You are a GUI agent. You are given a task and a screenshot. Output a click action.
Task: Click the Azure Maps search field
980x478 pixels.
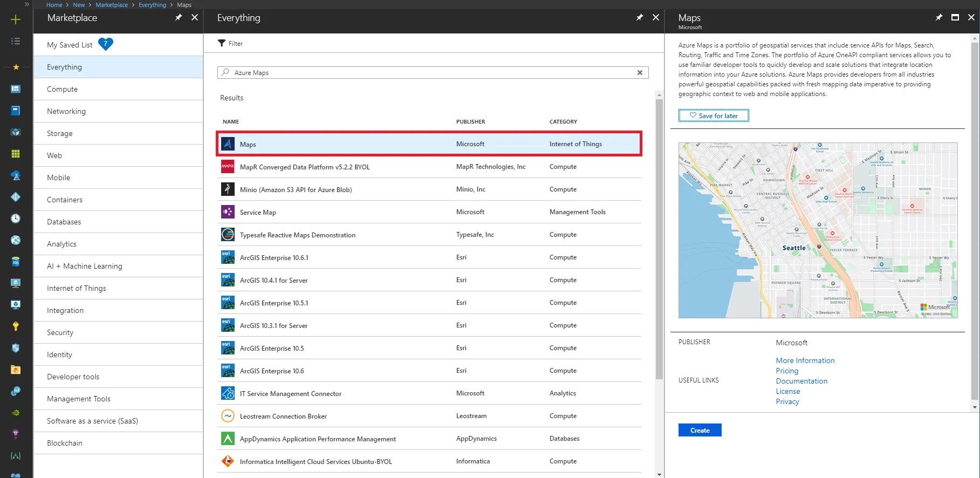pos(433,72)
